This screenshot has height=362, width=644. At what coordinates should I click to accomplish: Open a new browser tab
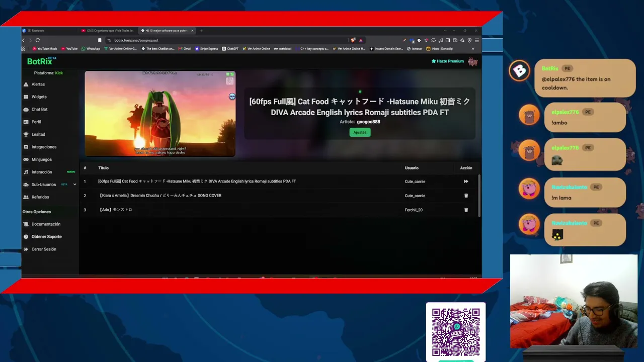click(x=201, y=31)
